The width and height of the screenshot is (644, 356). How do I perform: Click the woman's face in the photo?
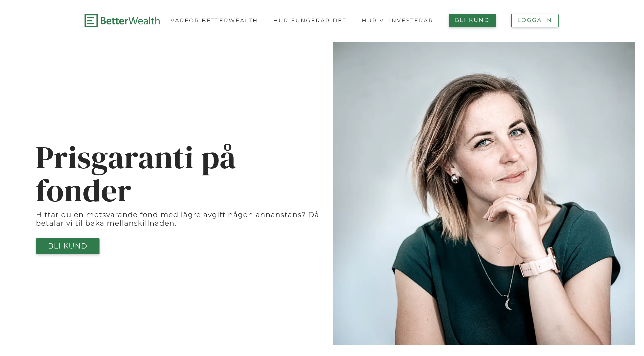tap(498, 145)
